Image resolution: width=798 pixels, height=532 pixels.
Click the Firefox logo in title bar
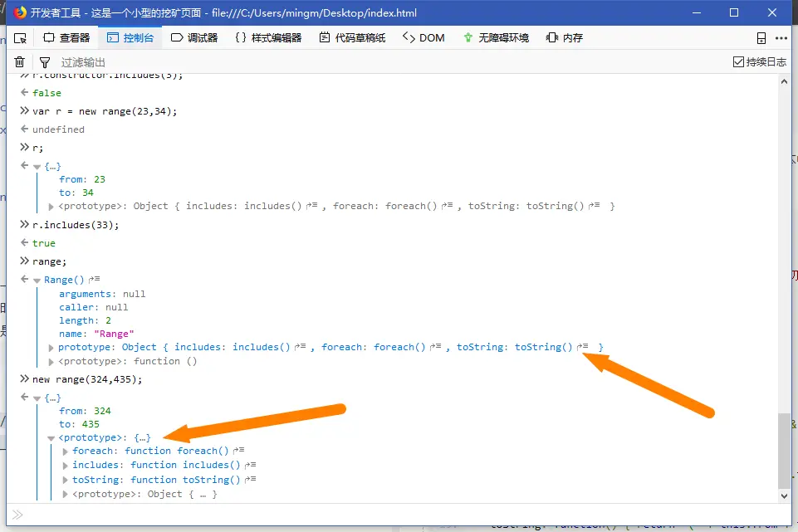pyautogui.click(x=21, y=12)
